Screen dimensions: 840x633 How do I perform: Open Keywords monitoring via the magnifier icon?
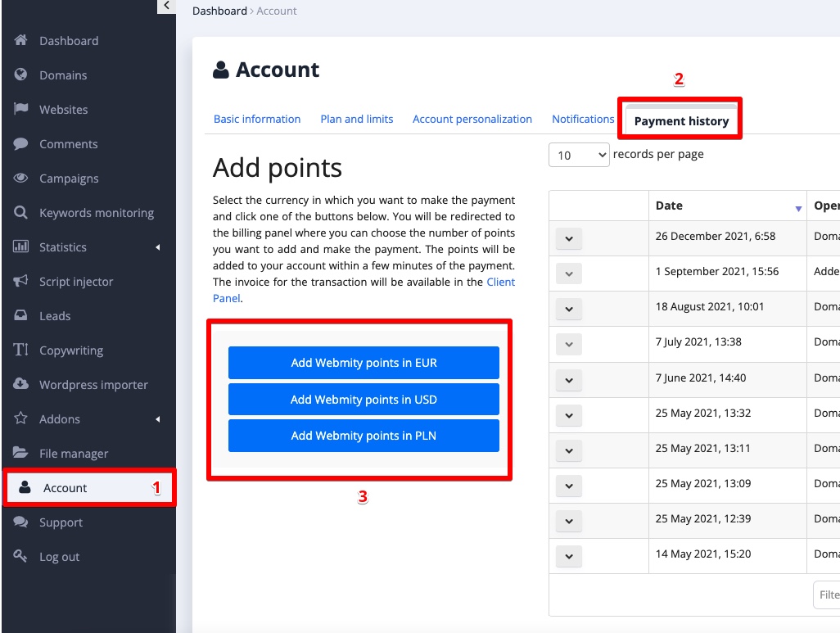click(23, 213)
